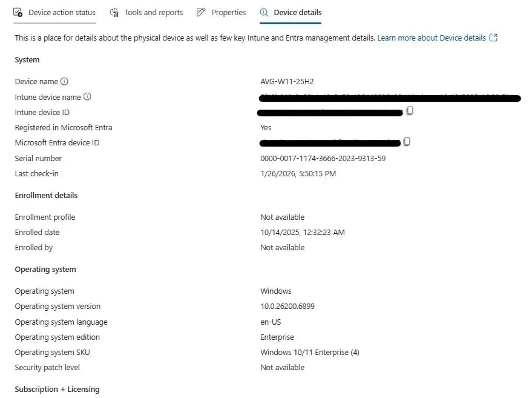Viewport: 532px width, 398px height.
Task: Click the external link icon after Learn more
Action: 493,38
